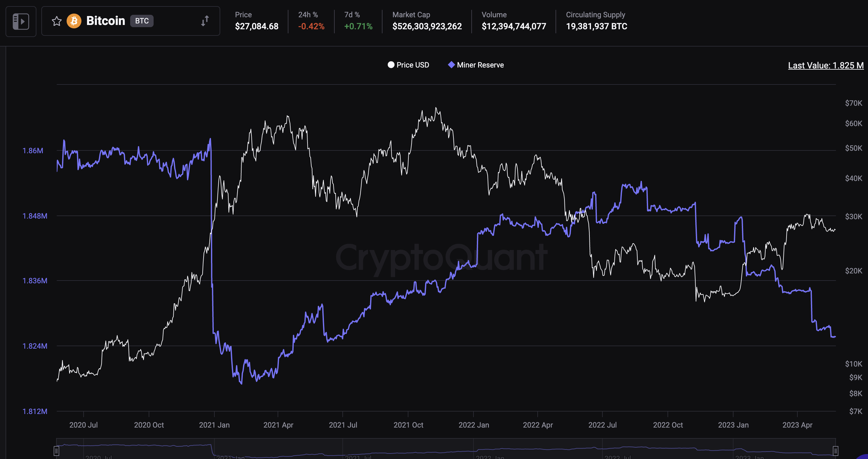Click circulating supply 19,381,937 BTC
This screenshot has height=459, width=868.
[x=597, y=26]
